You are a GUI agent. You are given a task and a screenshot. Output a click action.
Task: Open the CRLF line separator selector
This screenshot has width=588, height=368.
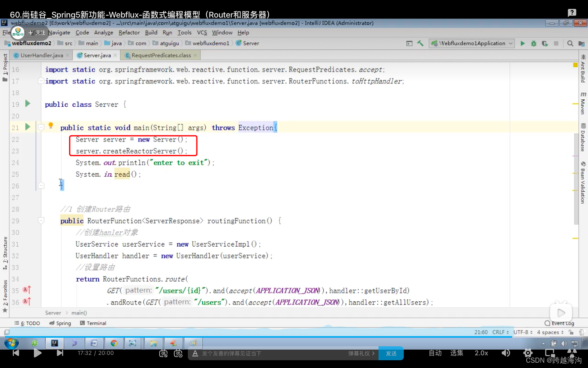point(501,332)
